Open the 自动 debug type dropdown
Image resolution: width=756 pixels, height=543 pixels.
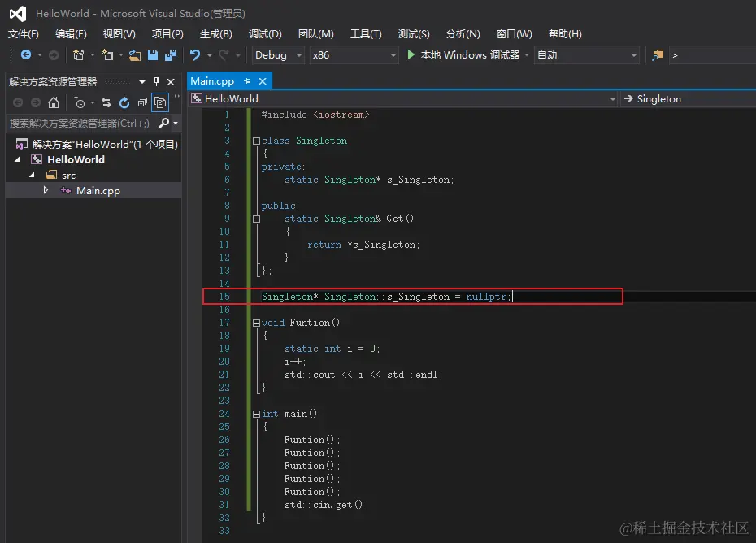[587, 55]
